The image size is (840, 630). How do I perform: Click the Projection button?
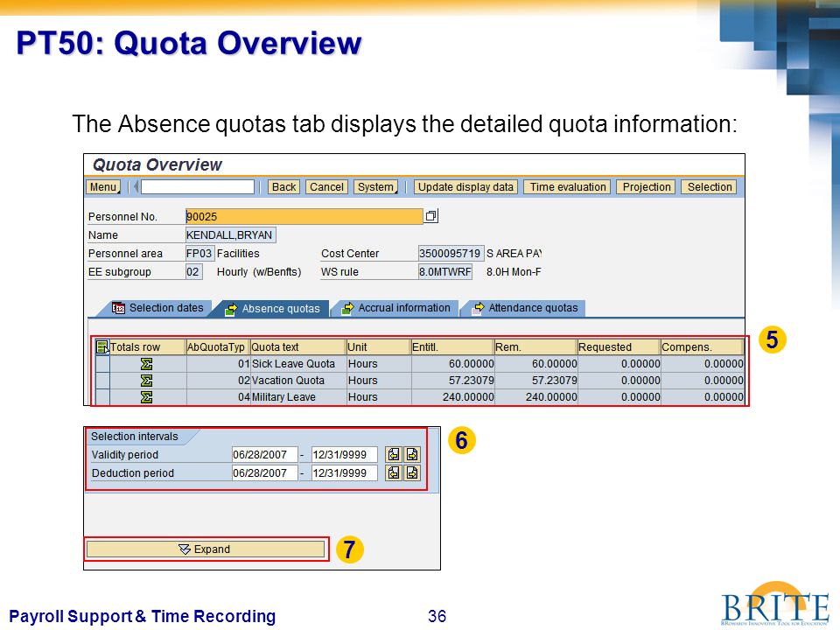click(646, 187)
